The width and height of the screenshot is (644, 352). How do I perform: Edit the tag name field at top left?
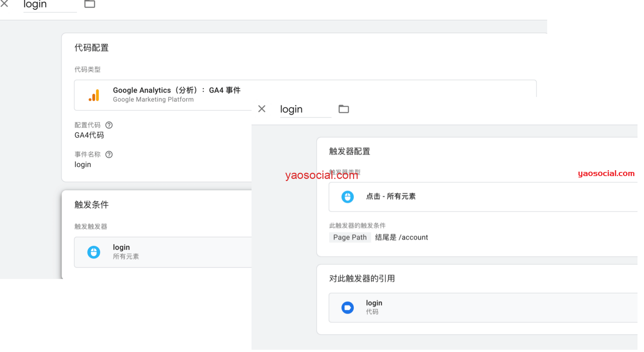coord(49,5)
